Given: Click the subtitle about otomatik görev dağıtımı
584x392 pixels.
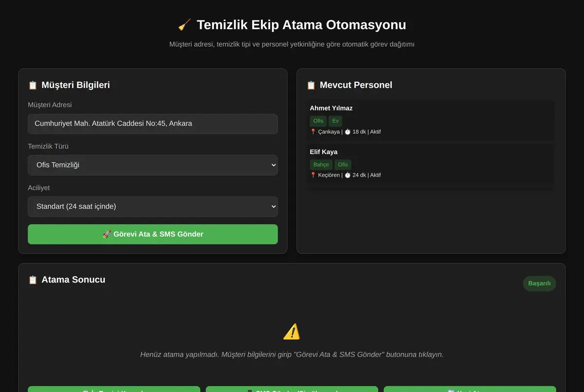Looking at the screenshot, I should 292,44.
